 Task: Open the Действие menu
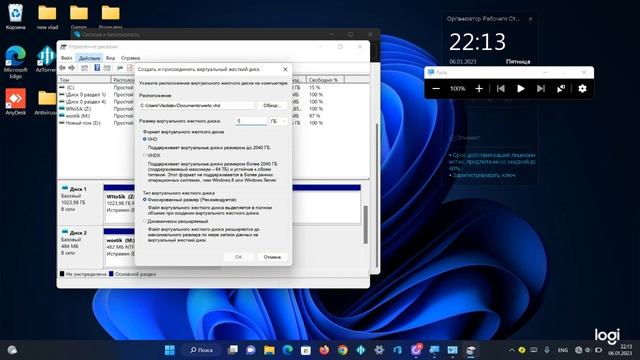pos(89,58)
